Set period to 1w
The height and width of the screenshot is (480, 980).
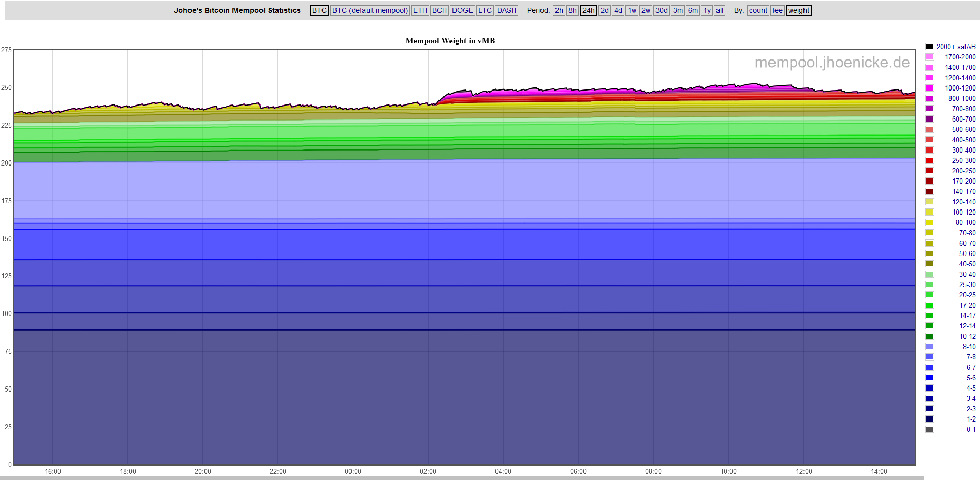tap(632, 10)
